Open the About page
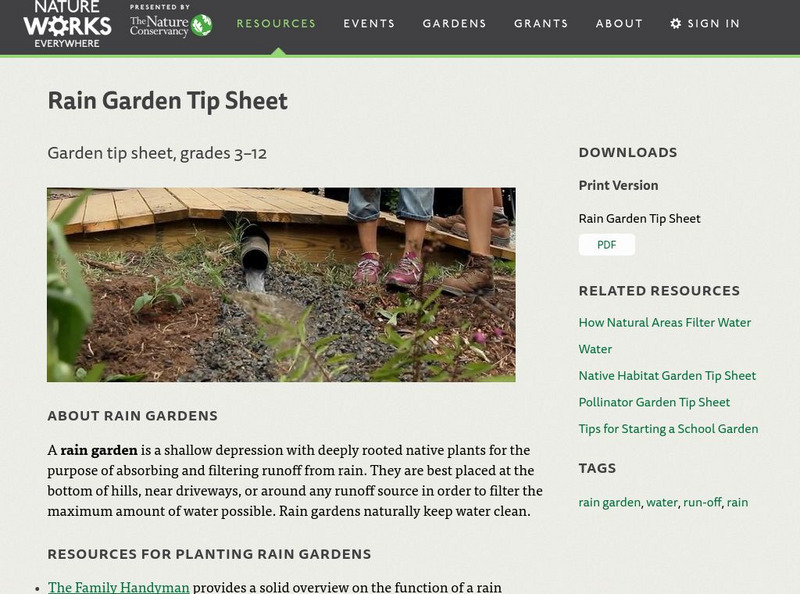800x594 pixels. [619, 23]
